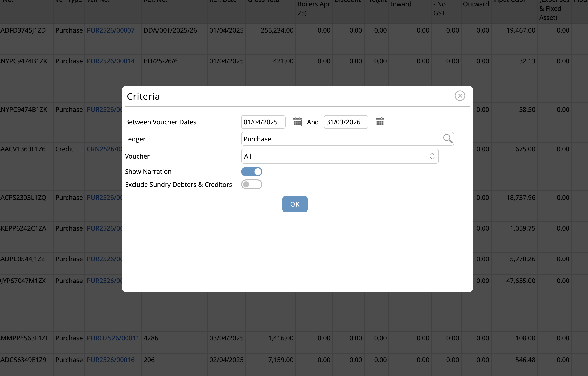Viewport: 588px width, 376px height.
Task: Open the CRN2526 credit note link
Action: (104, 149)
